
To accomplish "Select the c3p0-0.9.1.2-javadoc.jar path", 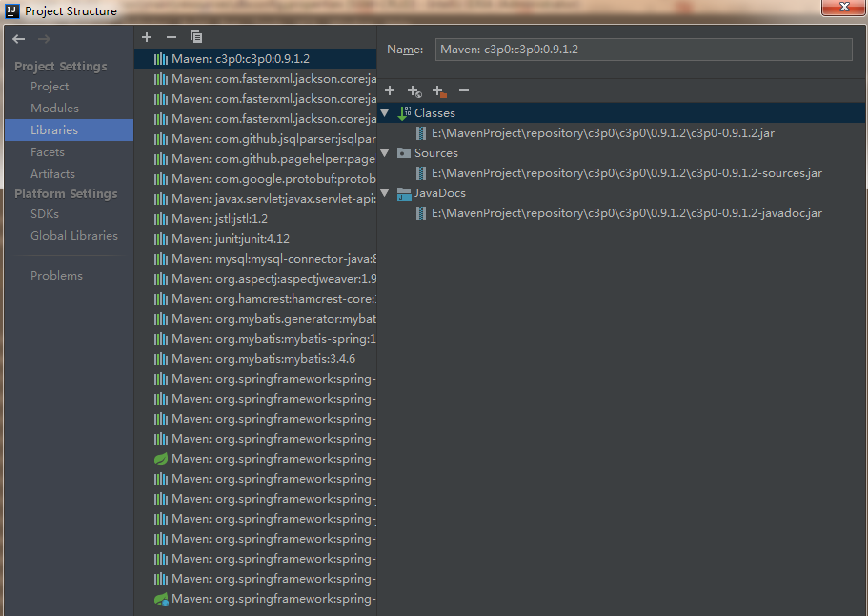I will pyautogui.click(x=627, y=213).
